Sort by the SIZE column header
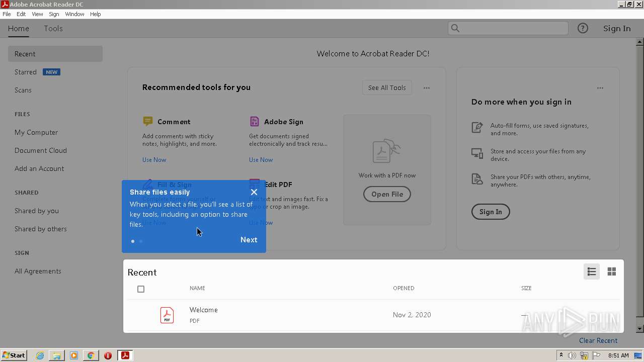This screenshot has width=644, height=362. click(x=526, y=288)
